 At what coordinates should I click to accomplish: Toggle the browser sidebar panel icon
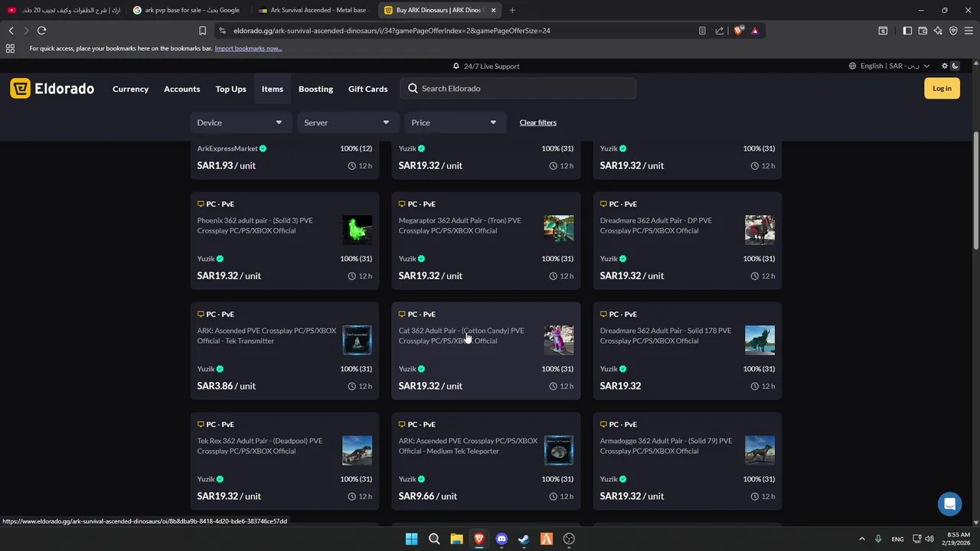pyautogui.click(x=907, y=31)
